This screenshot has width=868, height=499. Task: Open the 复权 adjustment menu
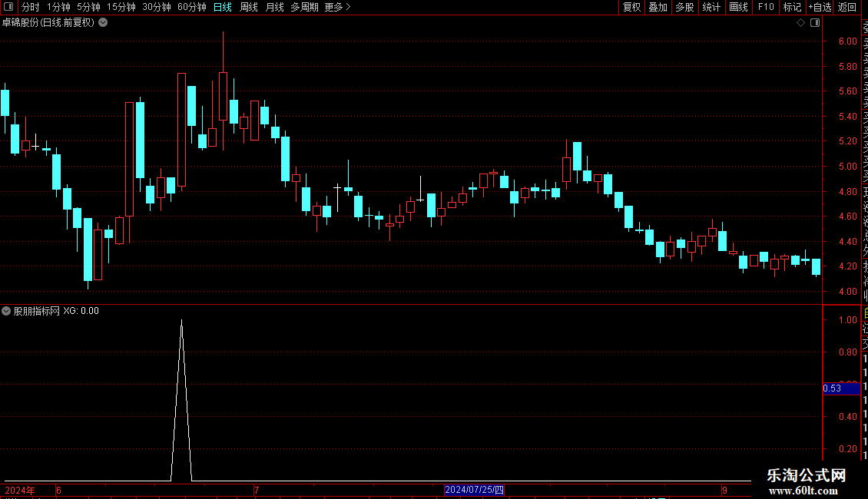[631, 7]
